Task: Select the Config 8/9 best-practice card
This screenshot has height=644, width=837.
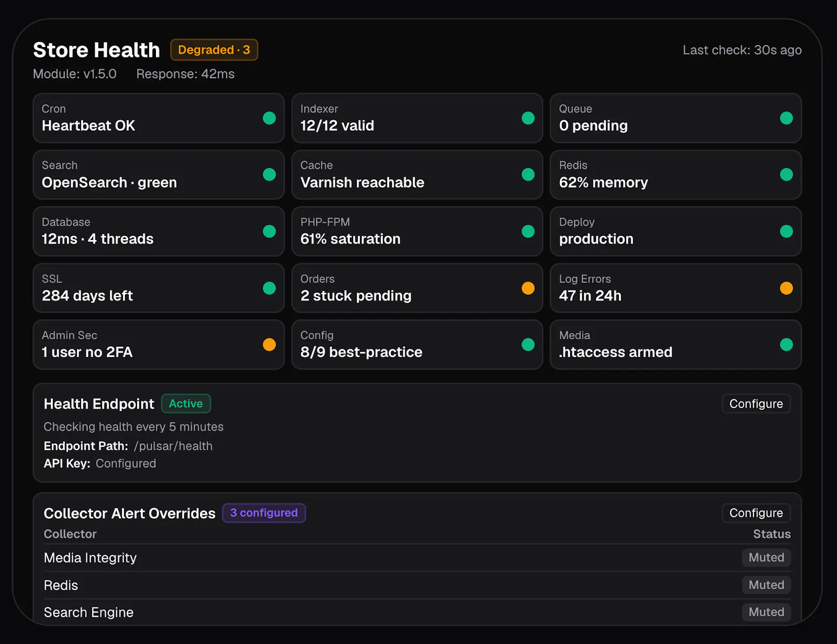Action: [417, 344]
